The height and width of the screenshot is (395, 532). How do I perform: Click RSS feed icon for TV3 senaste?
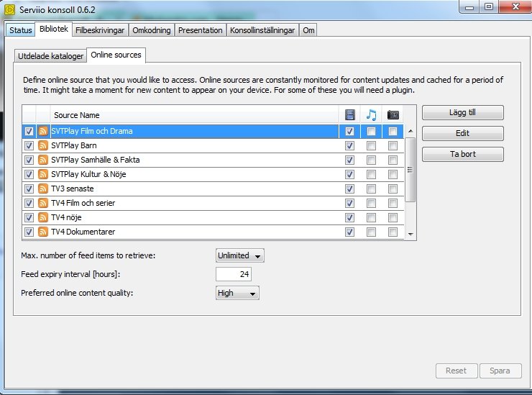click(42, 189)
